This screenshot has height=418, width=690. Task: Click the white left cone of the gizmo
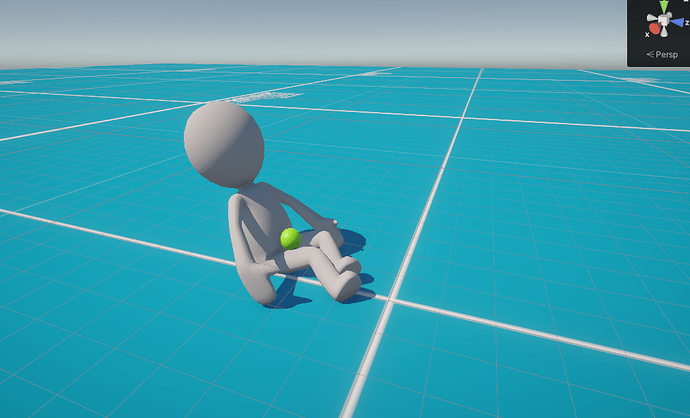[x=652, y=18]
